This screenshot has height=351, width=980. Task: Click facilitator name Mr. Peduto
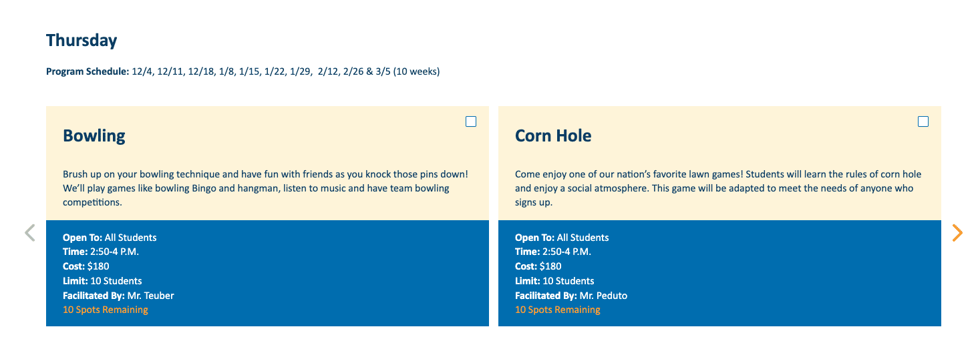[603, 296]
